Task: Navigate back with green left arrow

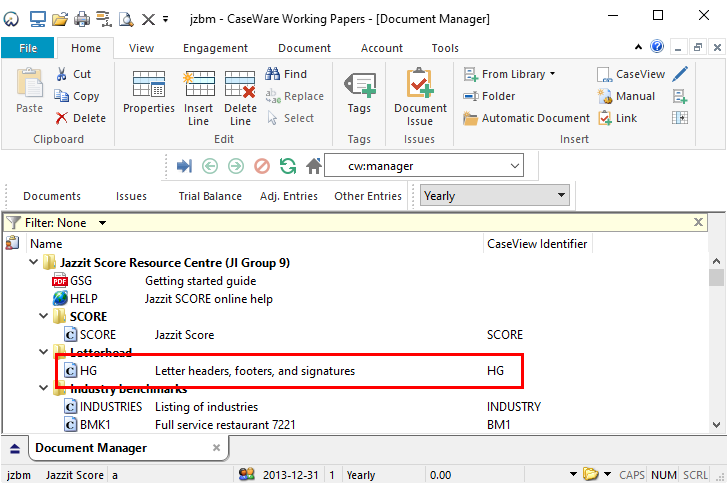Action: pos(210,166)
